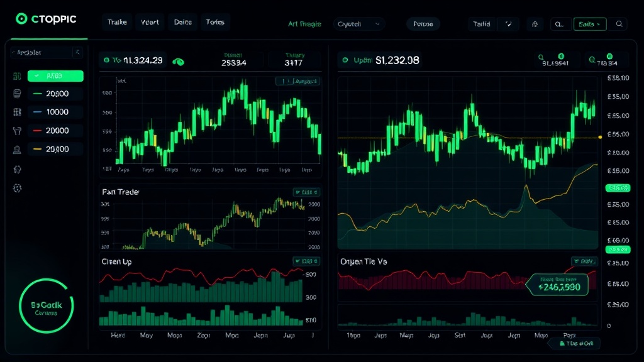Image resolution: width=644 pixels, height=362 pixels.
Task: Click the collapse arrow icon in Arcloler header
Action: click(x=77, y=52)
